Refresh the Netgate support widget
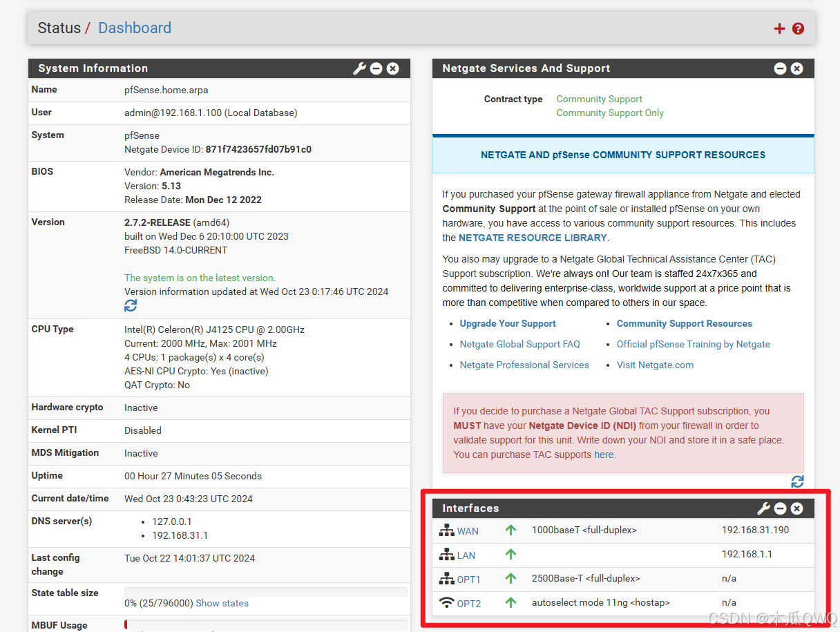This screenshot has width=840, height=632. (797, 481)
